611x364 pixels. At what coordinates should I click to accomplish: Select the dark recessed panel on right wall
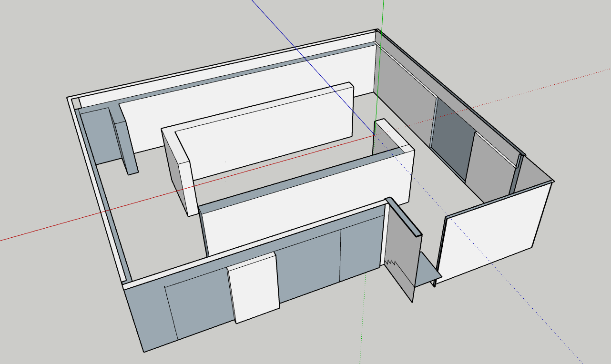pos(453,139)
